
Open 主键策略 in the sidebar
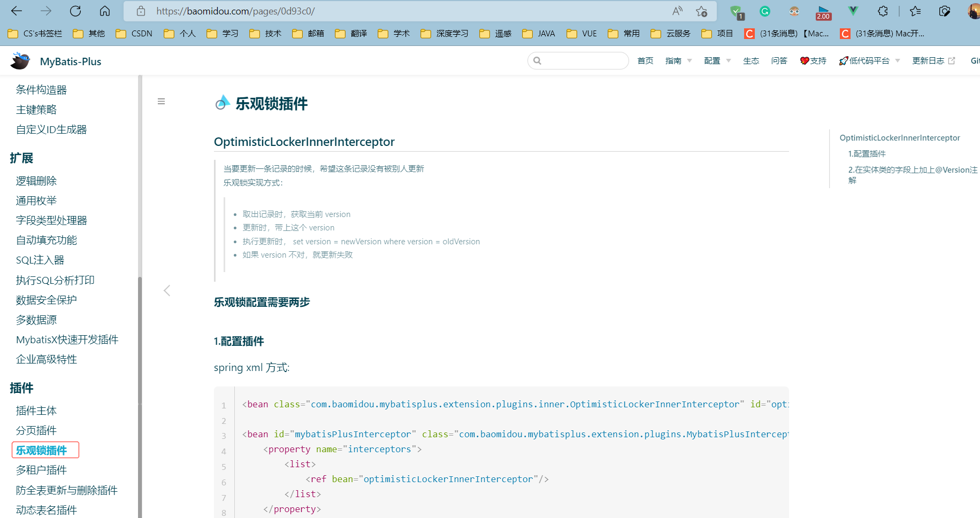[36, 110]
